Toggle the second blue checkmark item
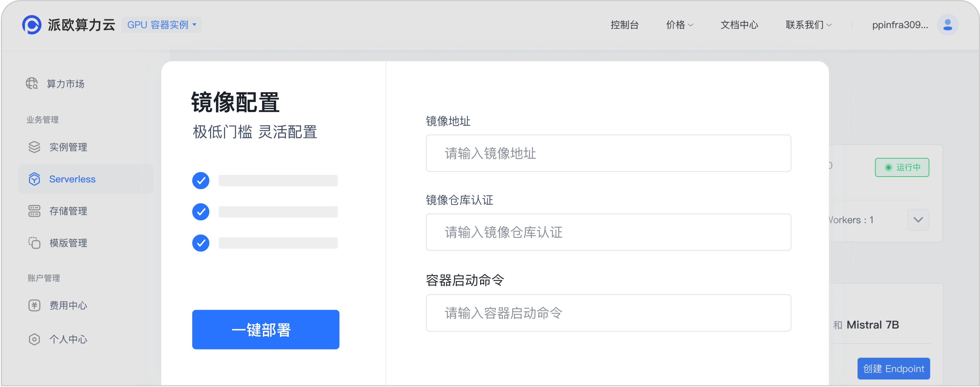The width and height of the screenshot is (980, 387). click(201, 212)
